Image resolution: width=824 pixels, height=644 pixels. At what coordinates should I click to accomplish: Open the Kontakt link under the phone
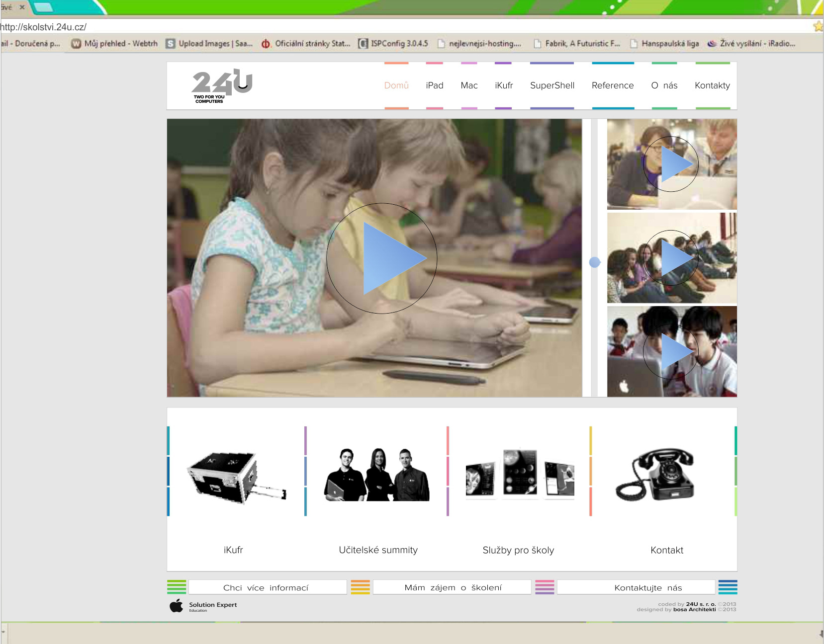click(x=667, y=550)
